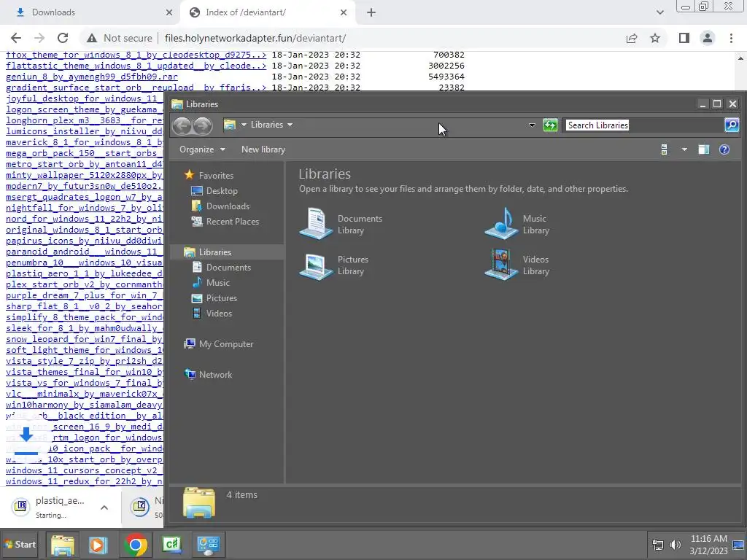This screenshot has height=560, width=747.
Task: Click the volume speaker tray icon
Action: [675, 545]
